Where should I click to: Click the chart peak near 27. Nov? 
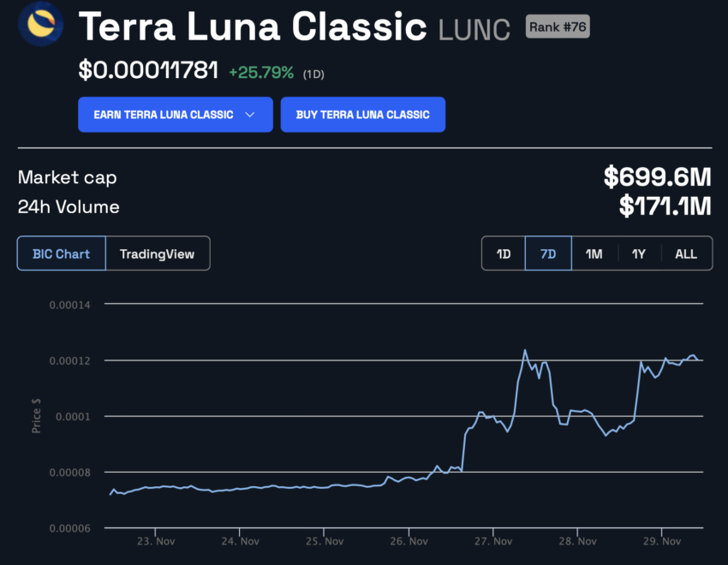click(525, 351)
